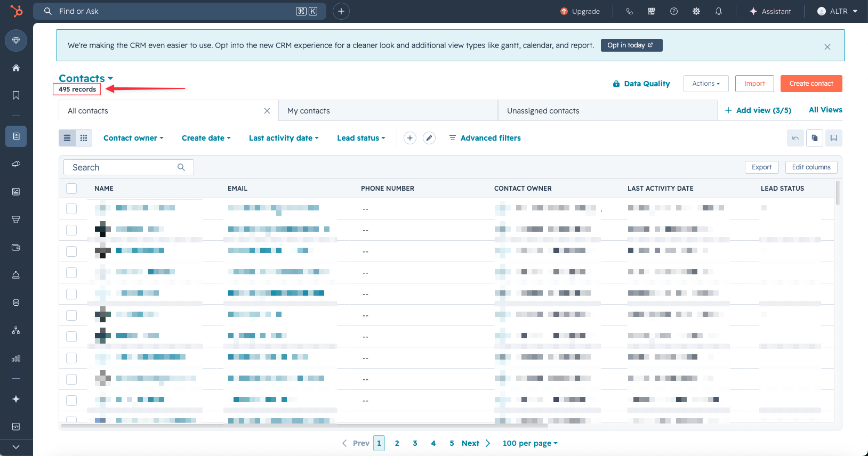Click Add view (3/5)
The height and width of the screenshot is (456, 868).
[x=758, y=110]
